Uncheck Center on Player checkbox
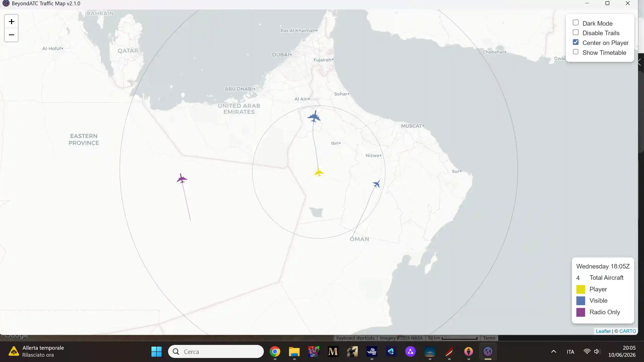644x362 pixels. pyautogui.click(x=576, y=42)
